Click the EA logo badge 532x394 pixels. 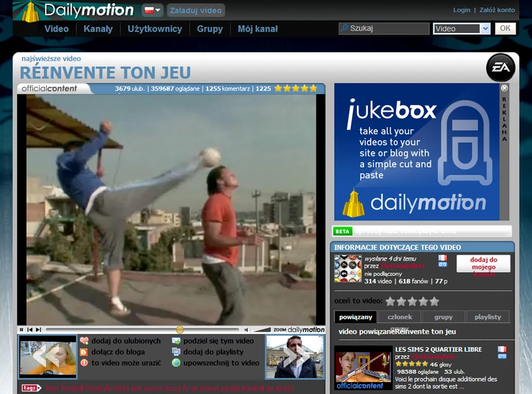[500, 67]
